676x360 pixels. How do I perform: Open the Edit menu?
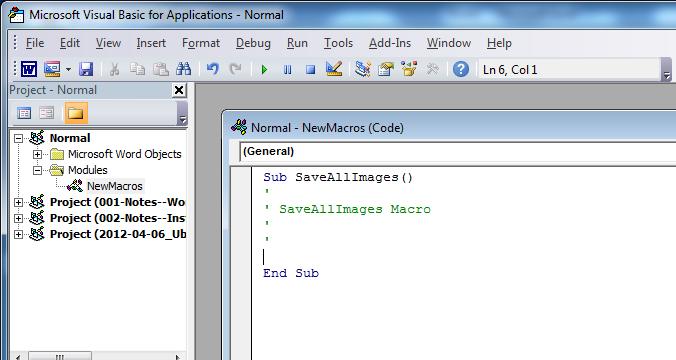pos(70,43)
